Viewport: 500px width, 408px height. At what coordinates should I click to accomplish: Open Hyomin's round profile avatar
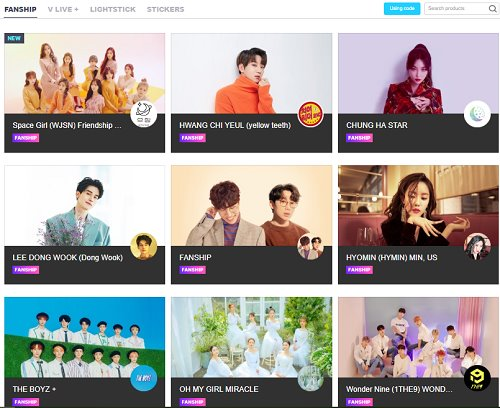[477, 246]
